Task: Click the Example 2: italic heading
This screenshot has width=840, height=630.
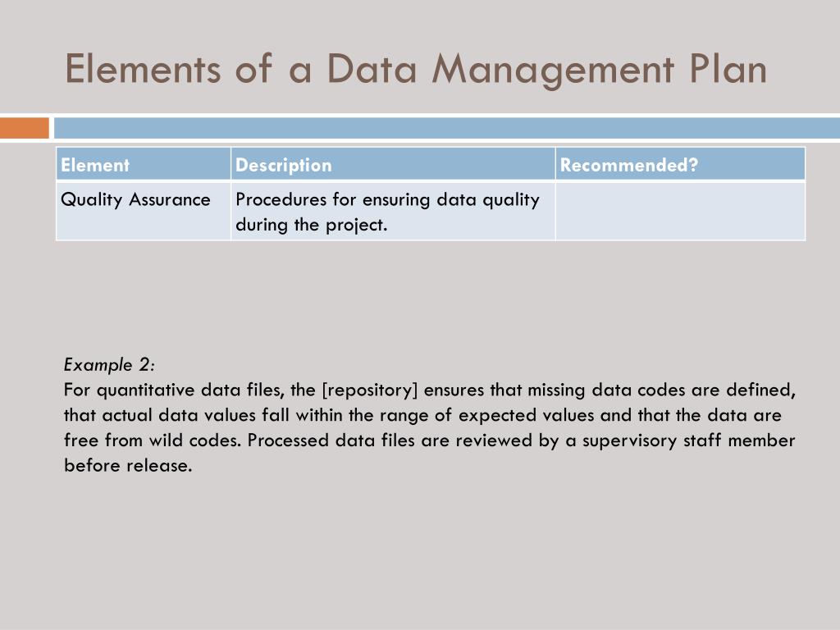Action: tap(109, 365)
